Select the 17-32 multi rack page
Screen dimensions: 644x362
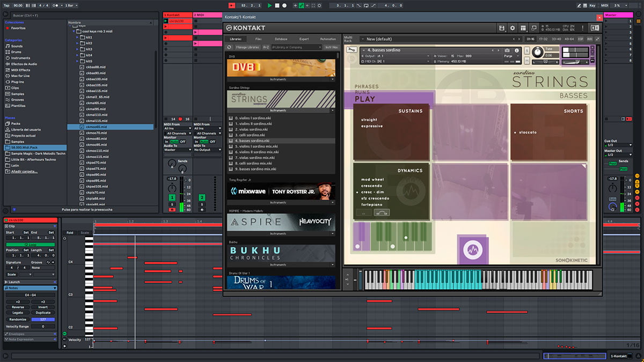[543, 39]
